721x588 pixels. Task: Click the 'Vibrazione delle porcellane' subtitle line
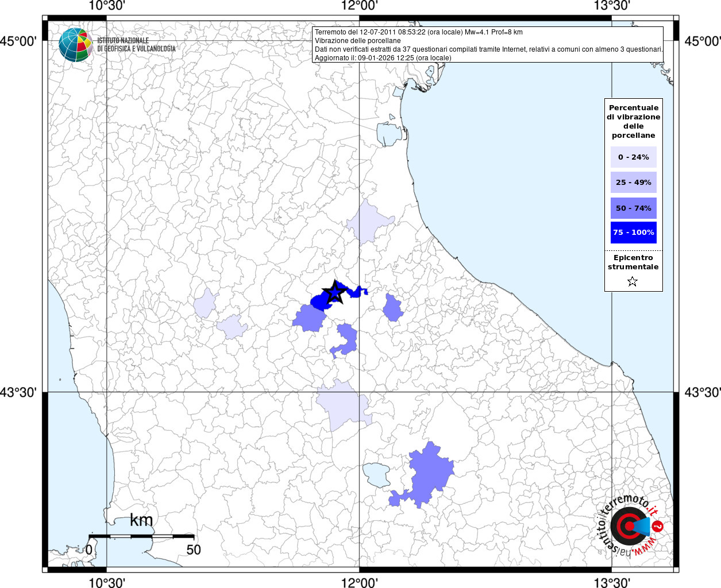357,41
